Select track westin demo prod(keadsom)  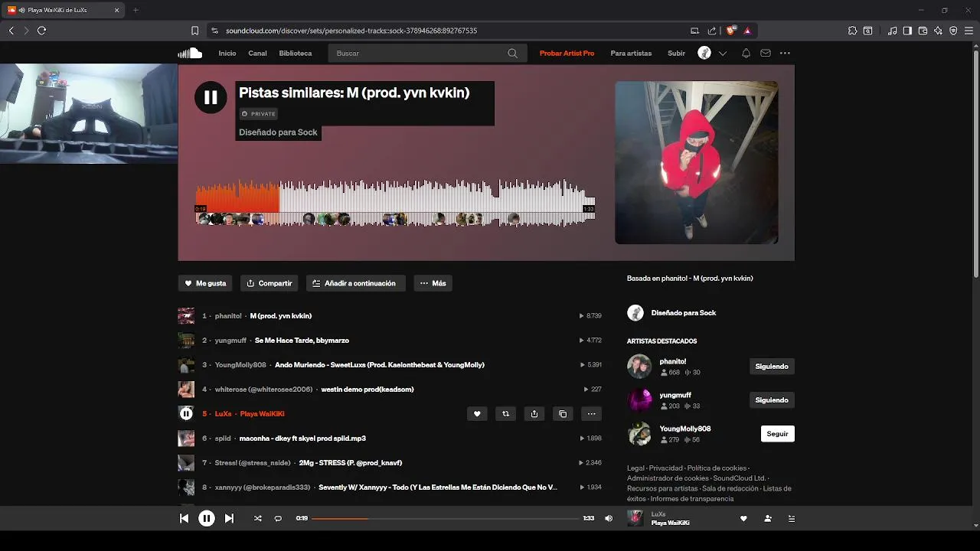click(367, 390)
